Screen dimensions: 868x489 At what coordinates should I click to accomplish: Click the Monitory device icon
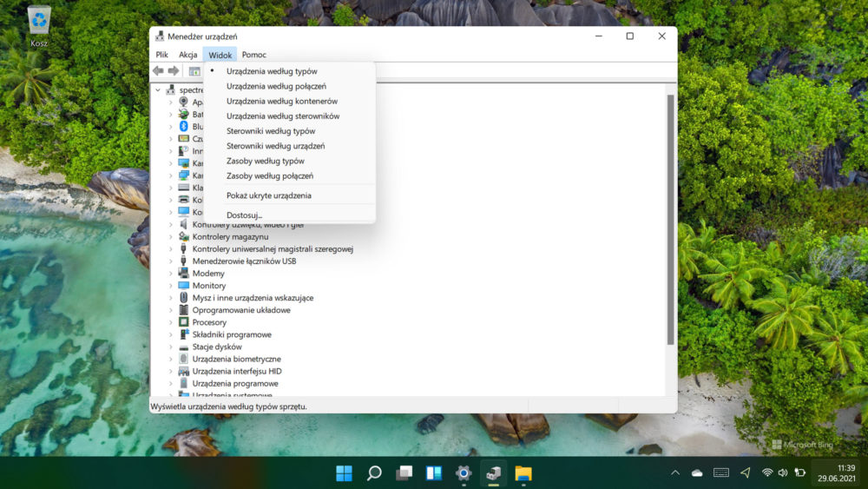tap(184, 285)
